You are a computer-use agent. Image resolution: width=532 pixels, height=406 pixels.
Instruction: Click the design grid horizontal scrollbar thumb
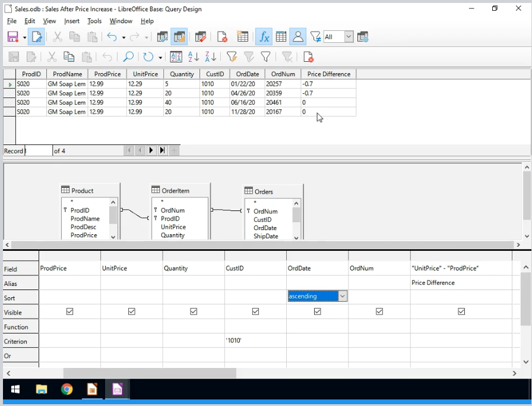coord(150,373)
